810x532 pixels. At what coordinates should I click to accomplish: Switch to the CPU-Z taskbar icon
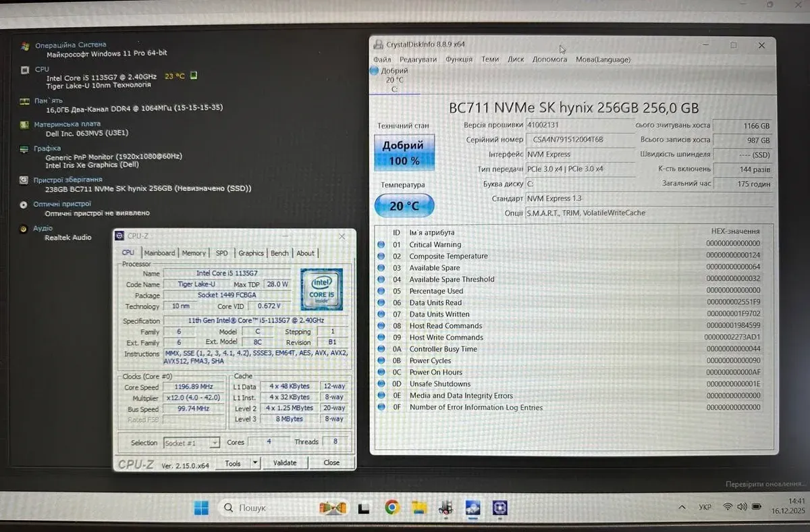pos(500,508)
